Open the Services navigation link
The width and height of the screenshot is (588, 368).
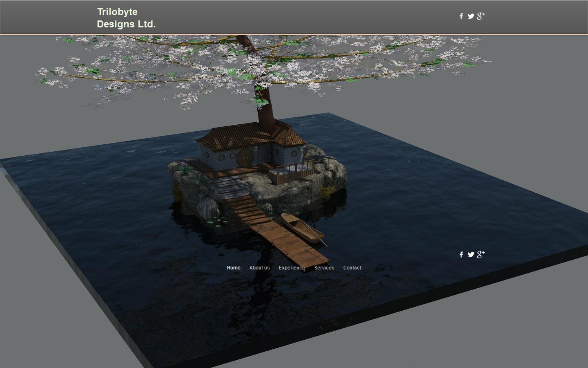coord(324,268)
